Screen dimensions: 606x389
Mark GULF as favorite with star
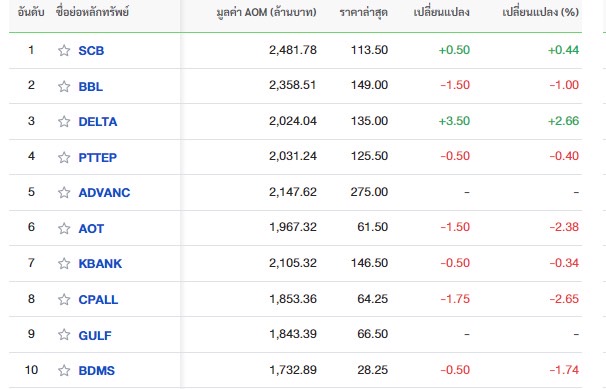64,335
